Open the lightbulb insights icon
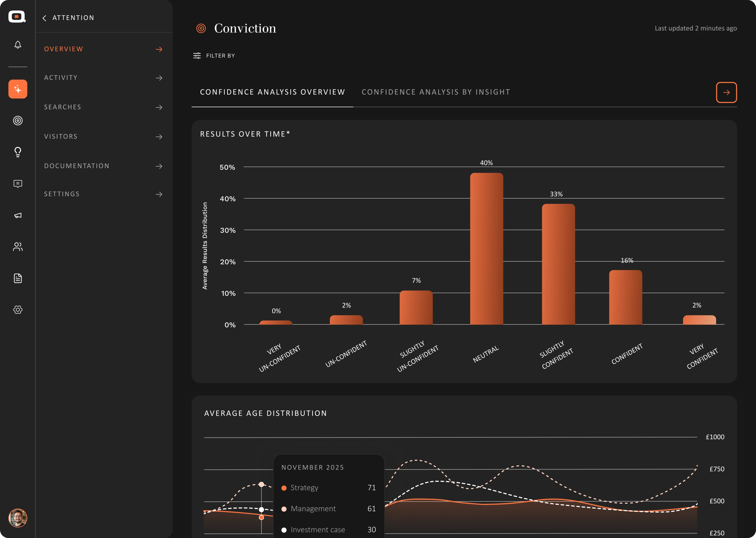756x538 pixels. coord(18,152)
